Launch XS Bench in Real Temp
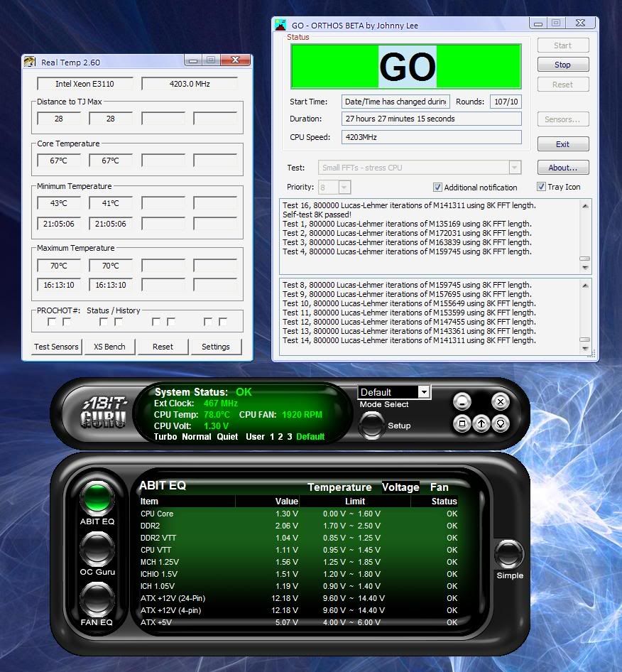Screen dimensions: 622x672 [109, 347]
